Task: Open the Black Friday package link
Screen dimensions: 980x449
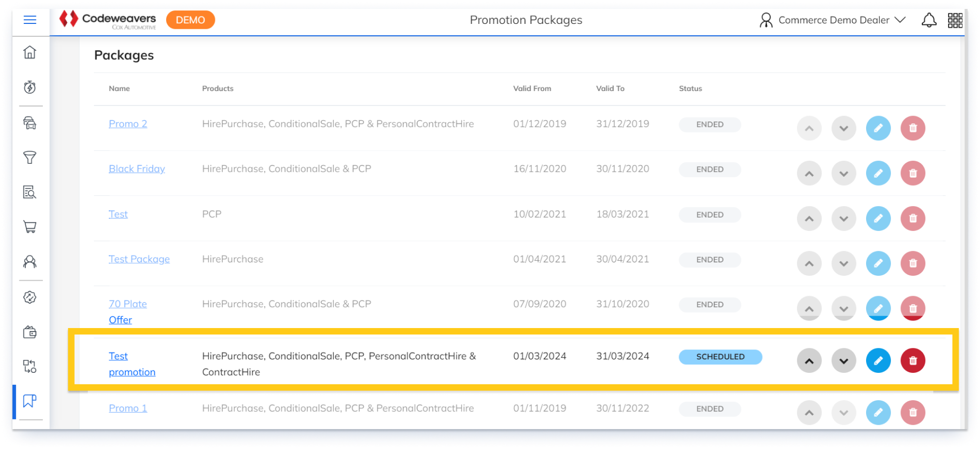Action: [137, 169]
